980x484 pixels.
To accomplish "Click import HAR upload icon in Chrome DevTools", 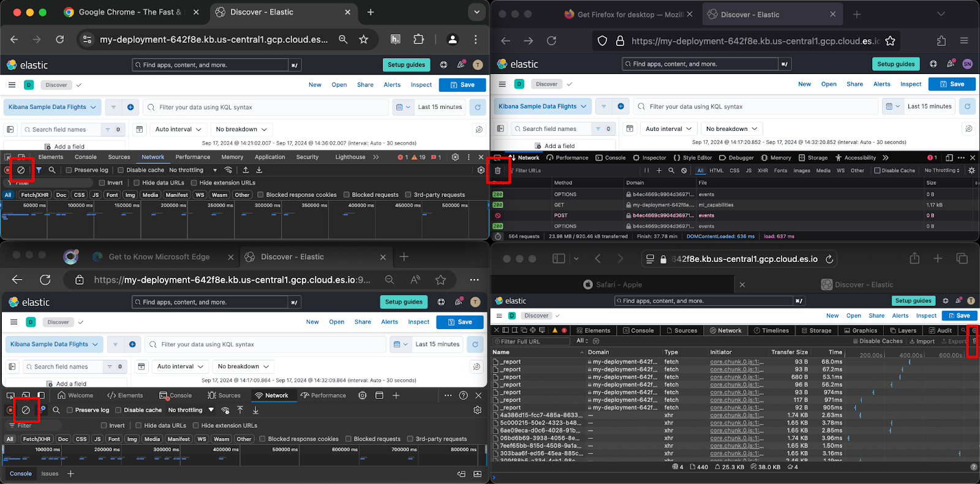I will click(246, 170).
